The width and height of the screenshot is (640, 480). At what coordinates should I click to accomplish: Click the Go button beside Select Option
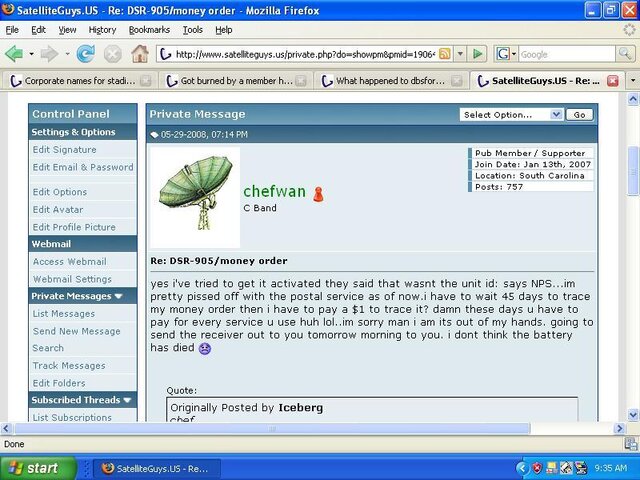click(x=579, y=115)
